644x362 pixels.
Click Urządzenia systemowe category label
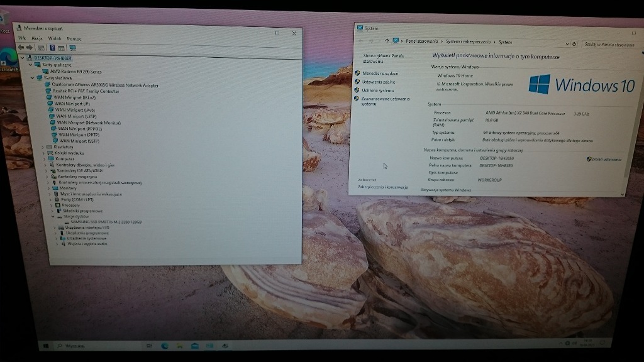pyautogui.click(x=86, y=238)
